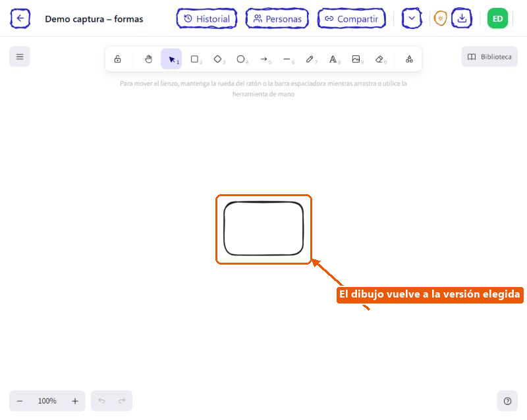The image size is (527, 420).
Task: Select the Pencil draw tool
Action: coord(310,59)
